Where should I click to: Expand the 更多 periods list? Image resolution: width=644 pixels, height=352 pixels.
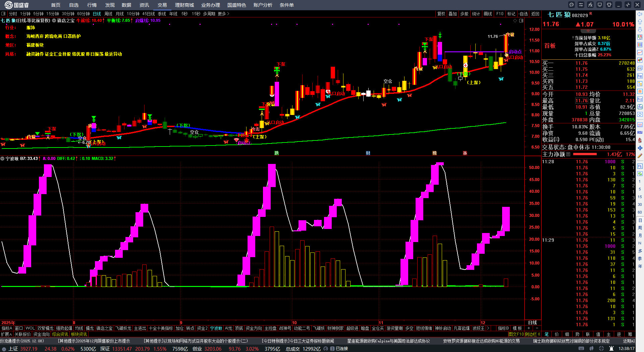223,14
